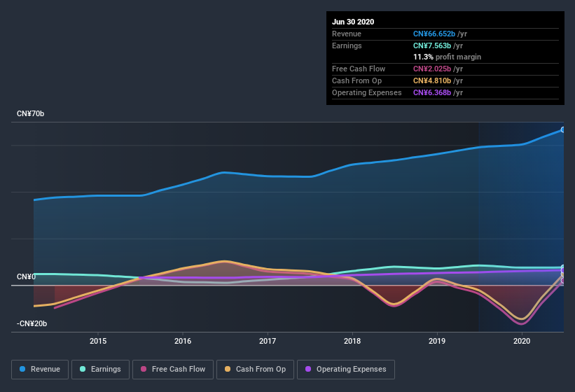Click the Jun 30 2020 tooltip date
The image size is (575, 392).
point(353,22)
